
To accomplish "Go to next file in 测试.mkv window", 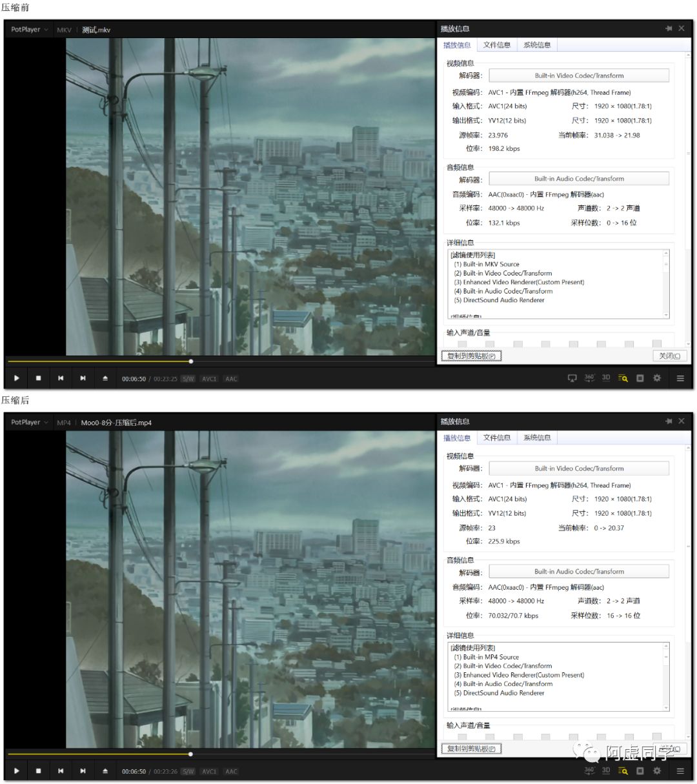I will click(83, 378).
